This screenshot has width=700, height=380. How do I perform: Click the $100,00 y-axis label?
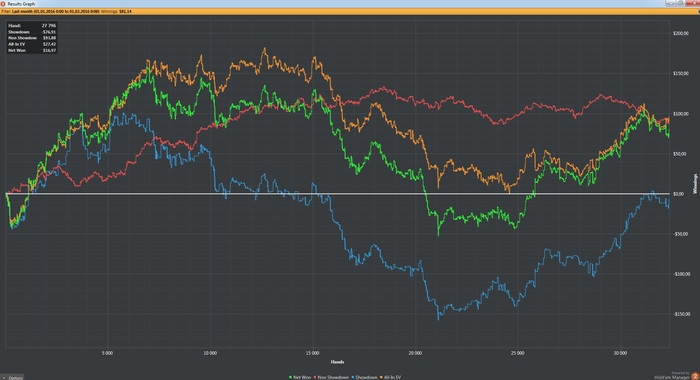coord(681,114)
